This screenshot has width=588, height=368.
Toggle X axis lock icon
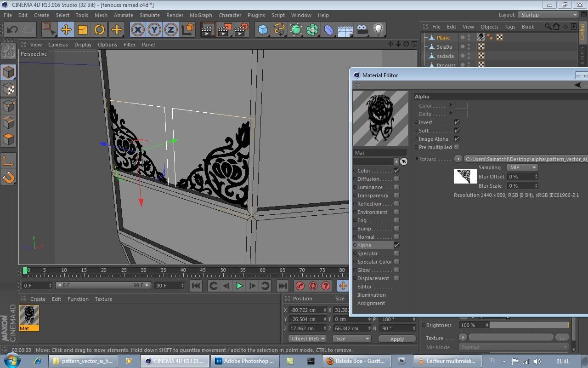(137, 29)
